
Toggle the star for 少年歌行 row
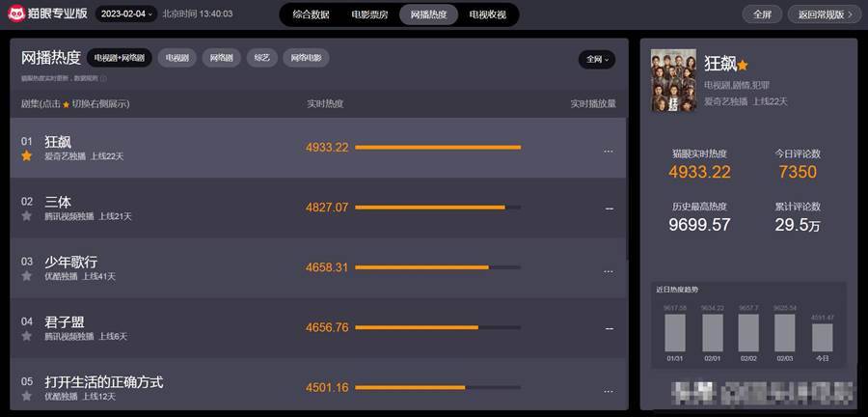click(27, 276)
